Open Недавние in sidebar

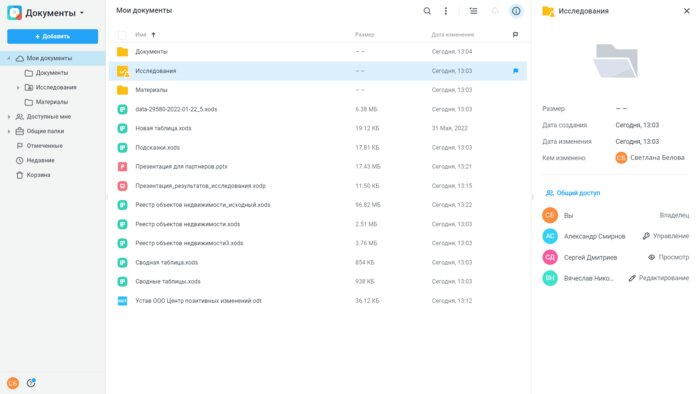[x=41, y=161]
